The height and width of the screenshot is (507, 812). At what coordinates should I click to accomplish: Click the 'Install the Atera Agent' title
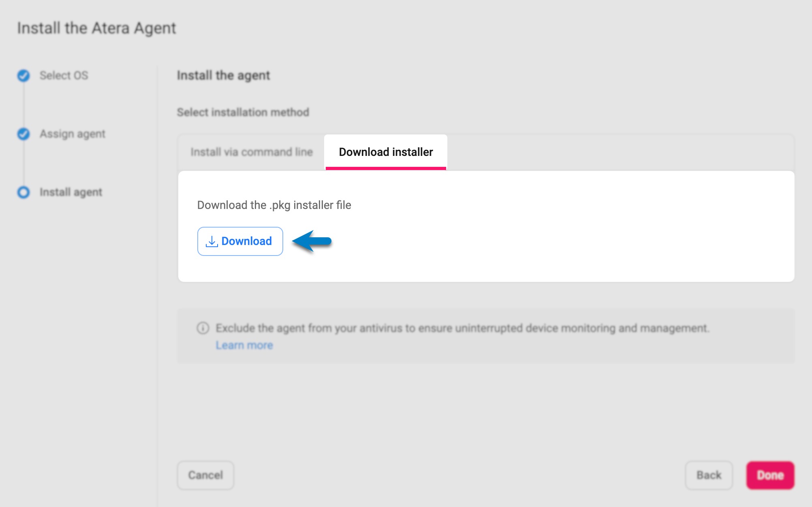[x=96, y=28]
